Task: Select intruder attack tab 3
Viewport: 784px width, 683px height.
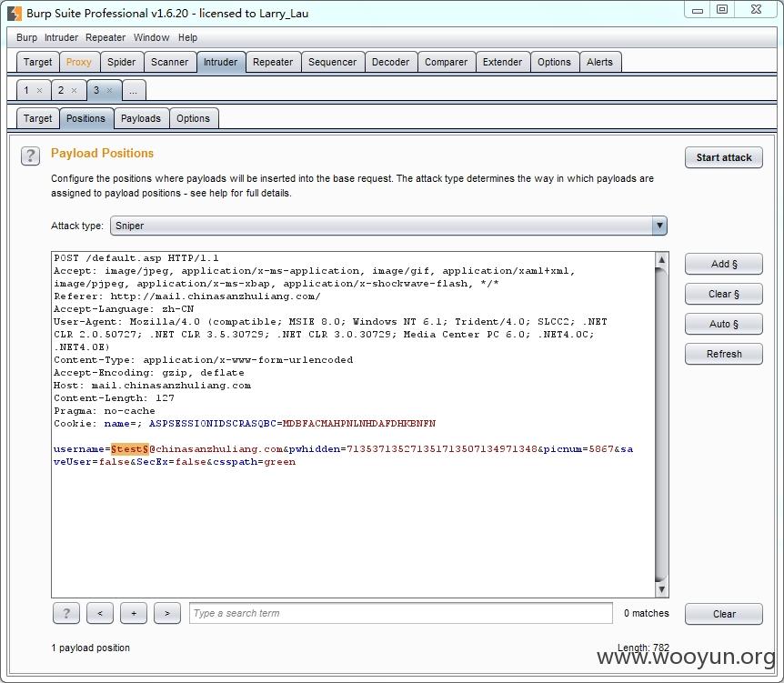Action: click(x=96, y=91)
